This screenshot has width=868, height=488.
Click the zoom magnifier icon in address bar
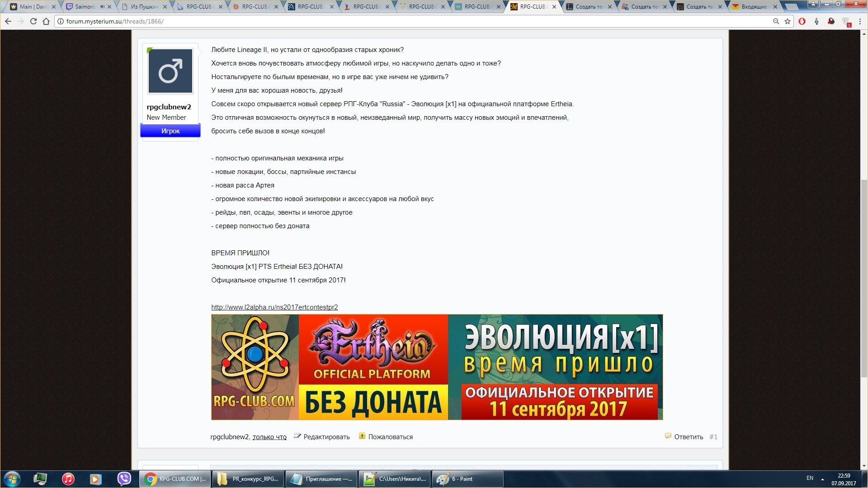click(x=776, y=21)
